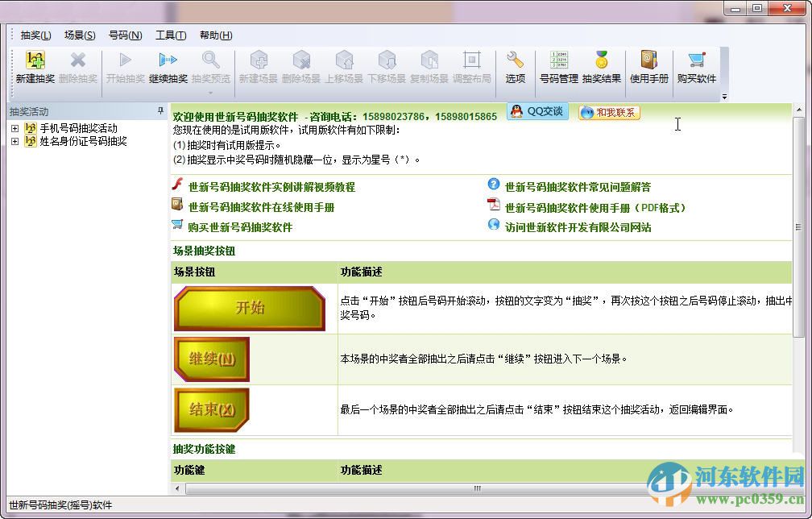Click the QQ交谈 chat button
This screenshot has height=519, width=812.
(536, 112)
